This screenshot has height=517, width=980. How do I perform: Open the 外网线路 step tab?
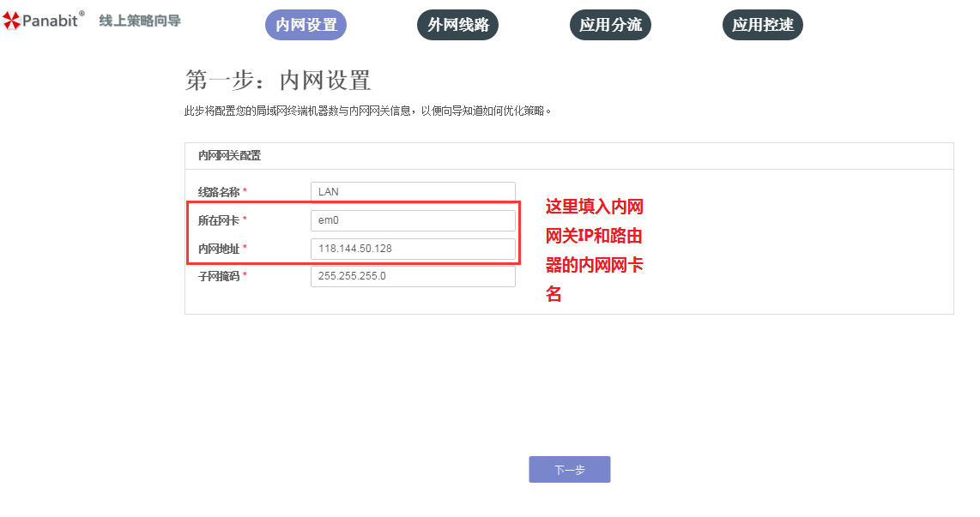457,25
